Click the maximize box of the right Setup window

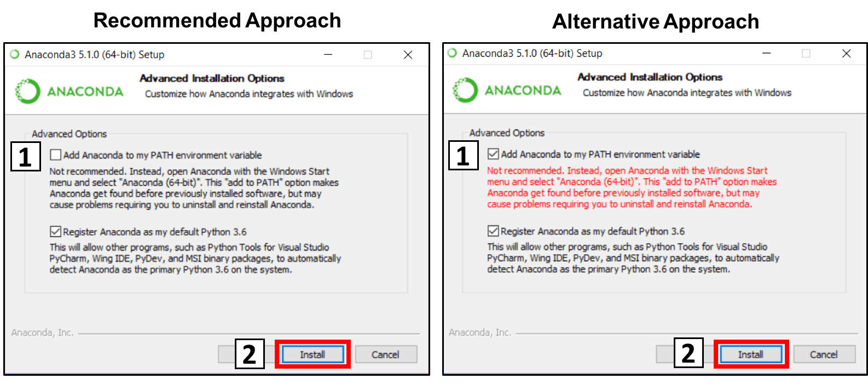tap(806, 53)
